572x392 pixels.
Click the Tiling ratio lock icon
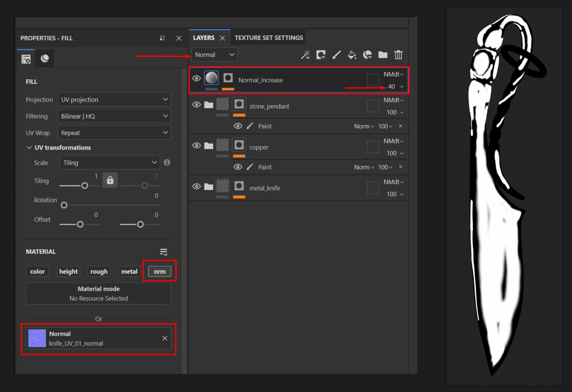[110, 180]
